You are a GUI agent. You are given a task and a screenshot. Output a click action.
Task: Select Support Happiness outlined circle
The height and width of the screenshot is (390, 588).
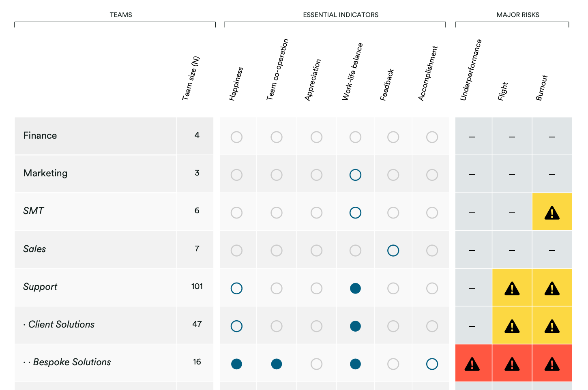click(x=236, y=288)
